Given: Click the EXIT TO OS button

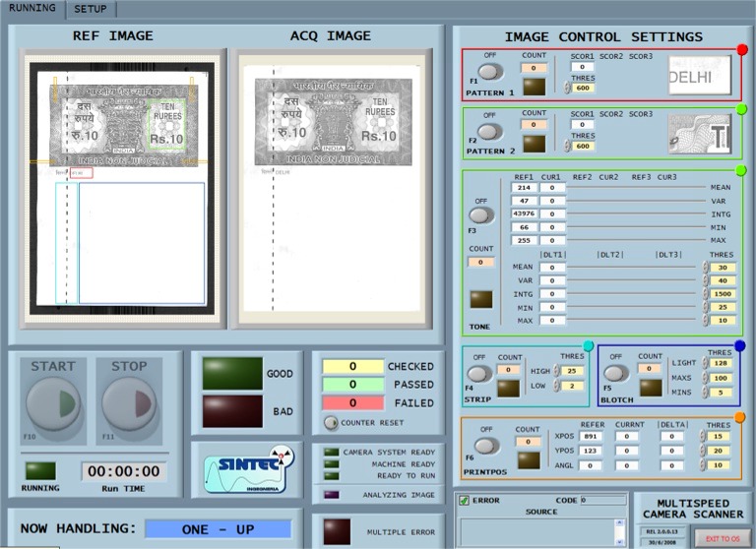Looking at the screenshot, I should (723, 538).
